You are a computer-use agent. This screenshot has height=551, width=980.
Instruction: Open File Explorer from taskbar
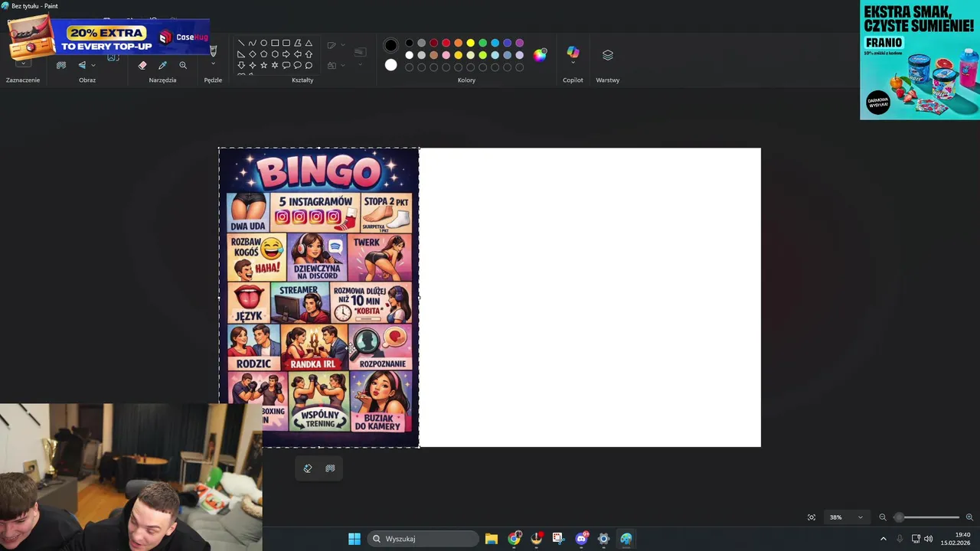click(492, 539)
